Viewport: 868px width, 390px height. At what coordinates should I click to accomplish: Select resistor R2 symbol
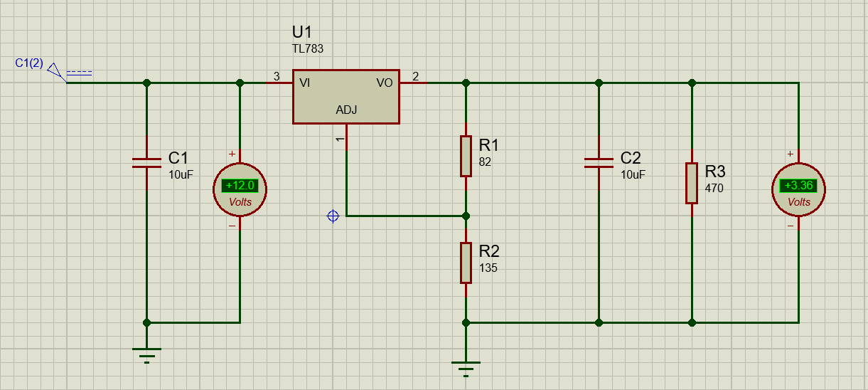click(466, 263)
